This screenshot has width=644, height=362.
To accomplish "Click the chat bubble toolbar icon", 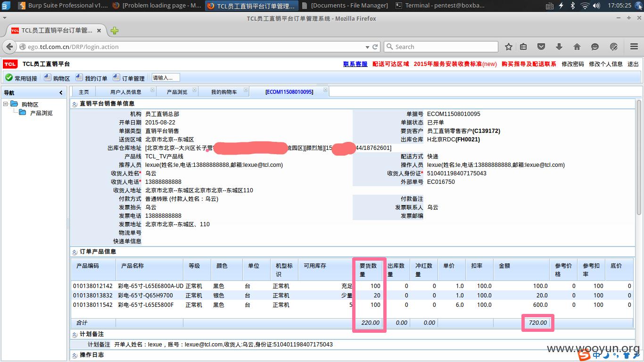I will [x=595, y=47].
